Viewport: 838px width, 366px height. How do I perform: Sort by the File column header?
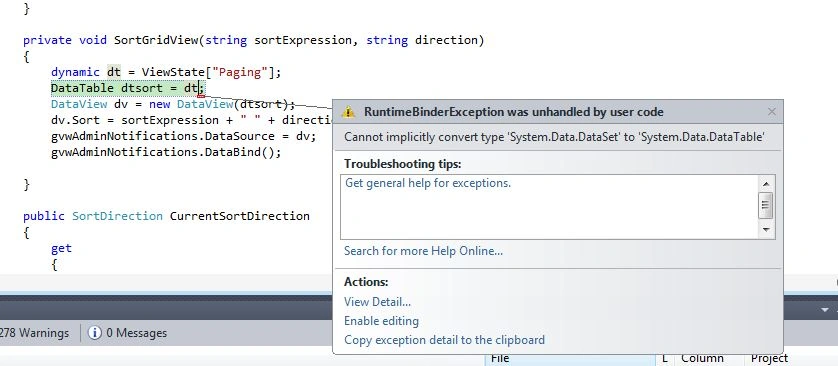pyautogui.click(x=570, y=359)
